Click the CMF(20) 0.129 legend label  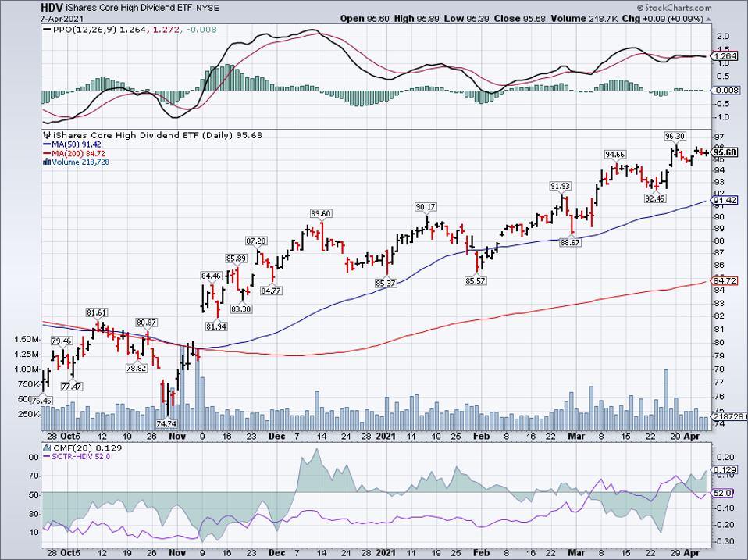click(87, 448)
